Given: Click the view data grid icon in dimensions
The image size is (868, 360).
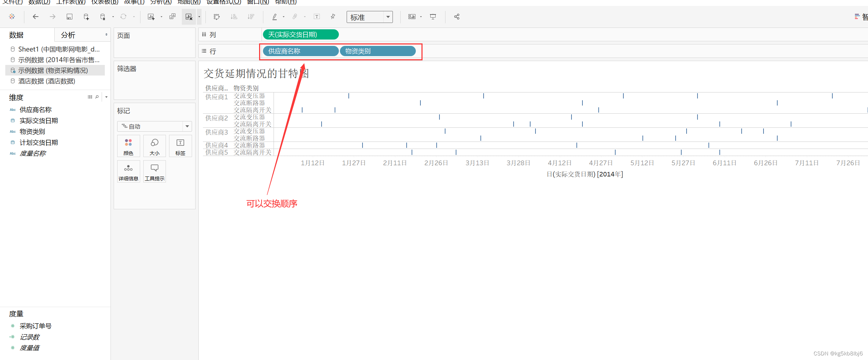Looking at the screenshot, I should [x=90, y=97].
